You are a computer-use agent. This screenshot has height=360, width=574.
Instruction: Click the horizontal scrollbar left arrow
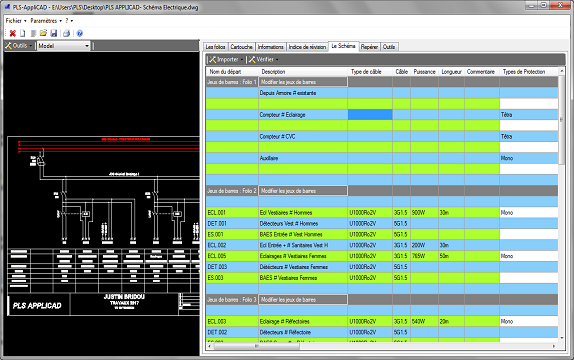tap(210, 346)
